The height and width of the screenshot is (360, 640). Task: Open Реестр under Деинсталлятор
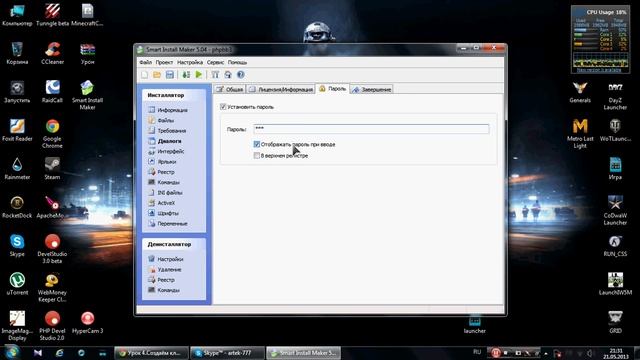point(161,280)
